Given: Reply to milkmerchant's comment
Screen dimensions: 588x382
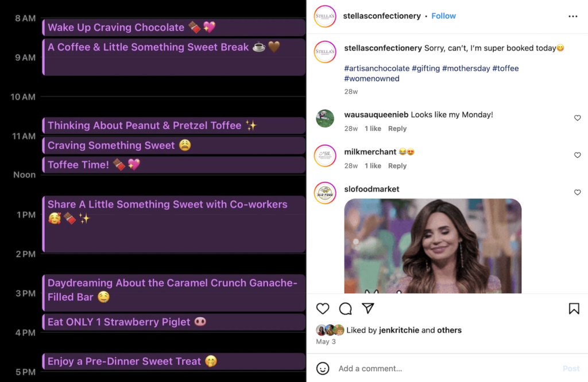Looking at the screenshot, I should 397,166.
